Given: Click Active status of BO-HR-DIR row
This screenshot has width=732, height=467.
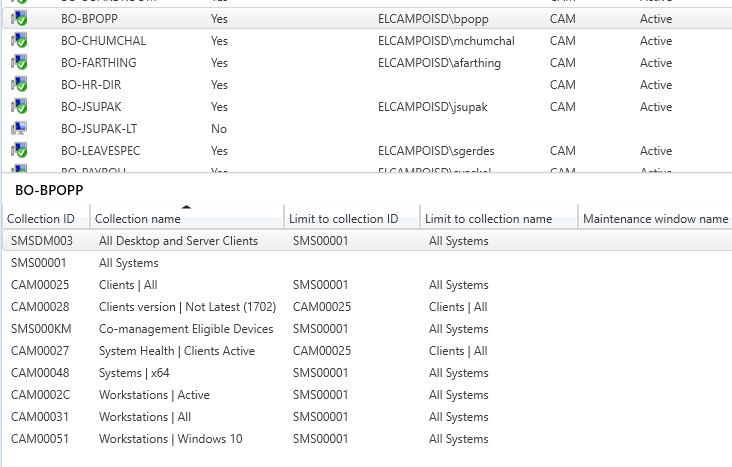Looking at the screenshot, I should [x=656, y=85].
